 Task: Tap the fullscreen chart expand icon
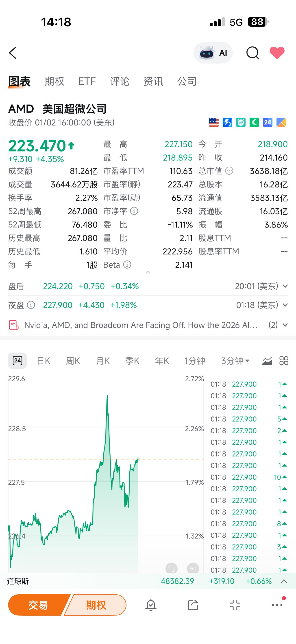172,569
